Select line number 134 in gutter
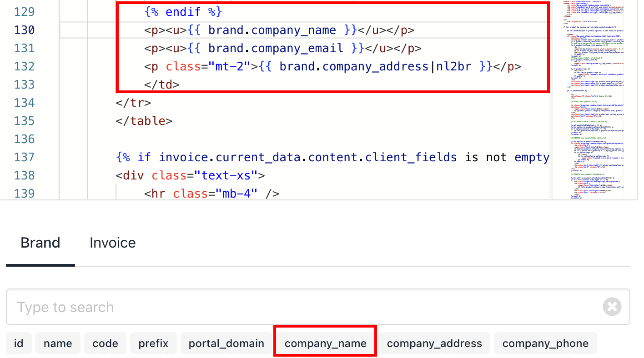 [25, 103]
